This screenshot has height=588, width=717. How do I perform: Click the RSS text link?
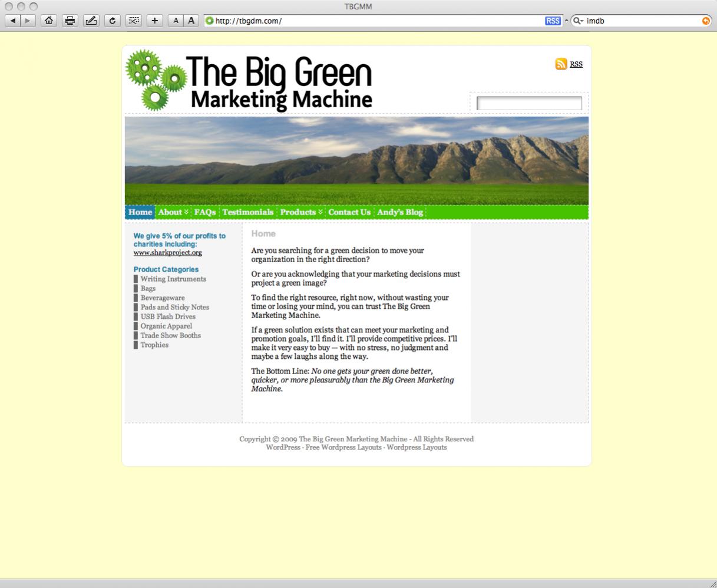(576, 64)
